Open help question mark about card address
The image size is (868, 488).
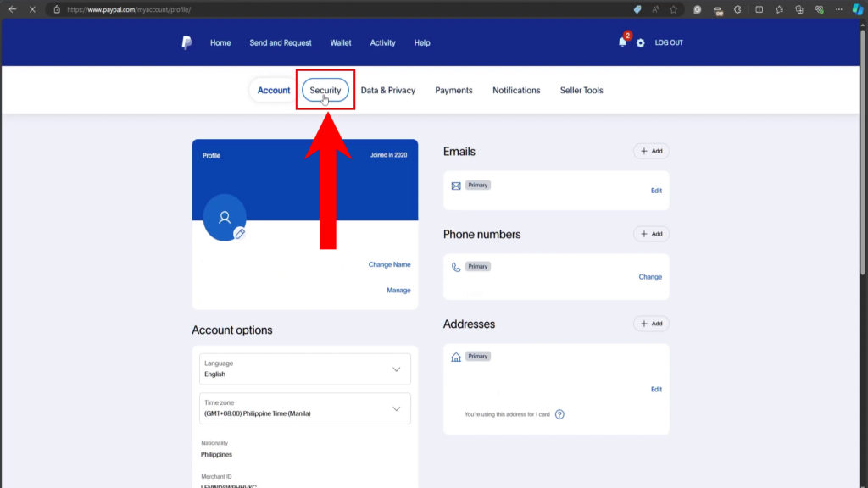559,414
